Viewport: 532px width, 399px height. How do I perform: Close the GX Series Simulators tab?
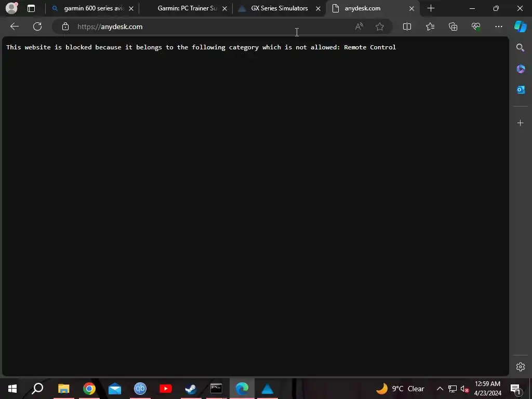click(318, 8)
